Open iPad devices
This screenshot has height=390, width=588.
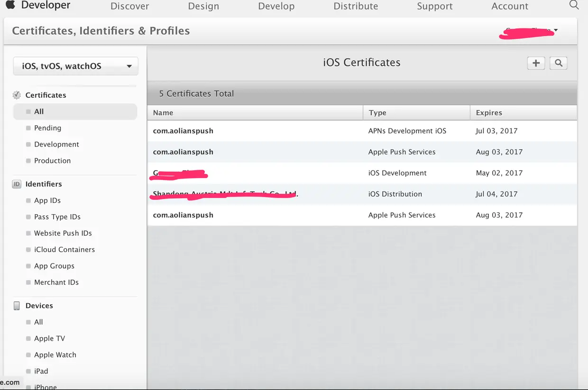click(x=41, y=371)
